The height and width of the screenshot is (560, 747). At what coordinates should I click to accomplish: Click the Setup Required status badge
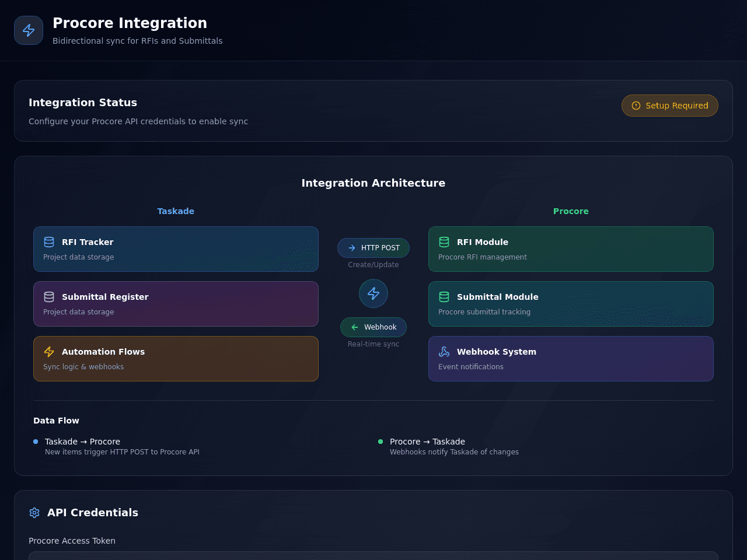[x=670, y=106]
